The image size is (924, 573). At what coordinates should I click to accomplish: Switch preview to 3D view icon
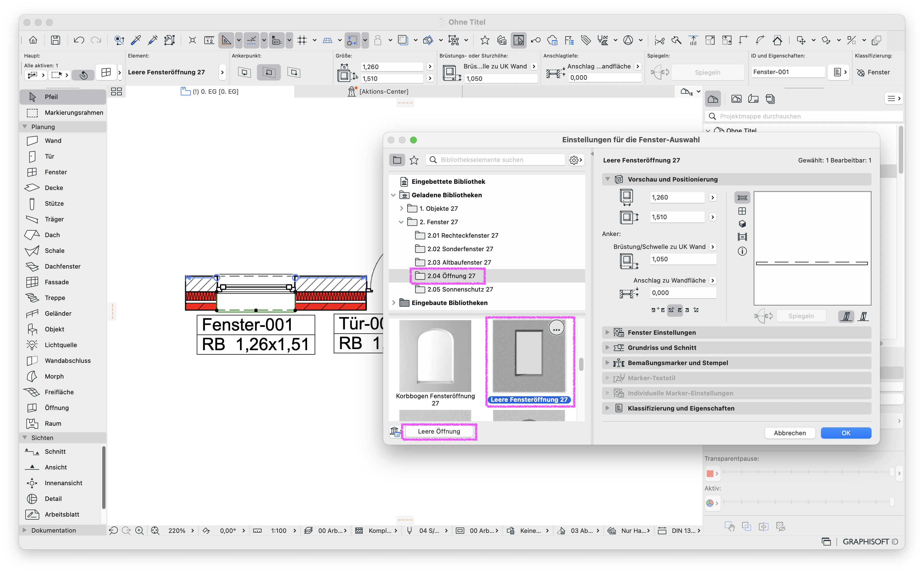coord(742,224)
